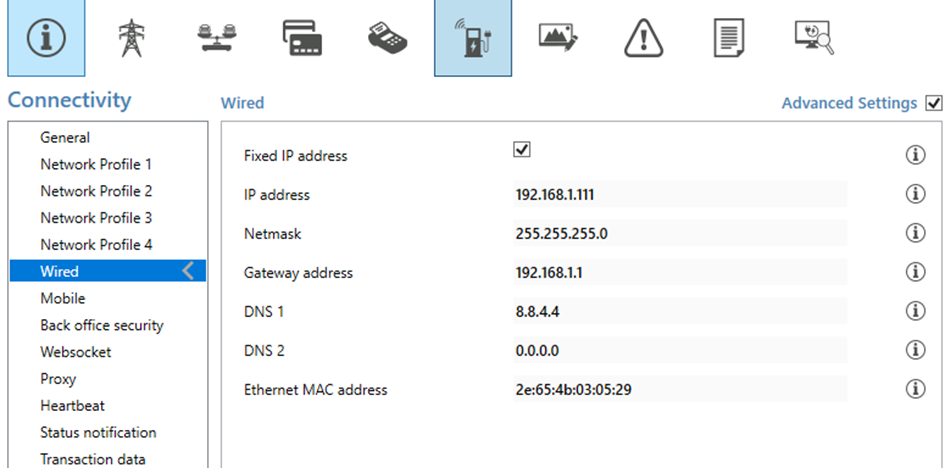Select Network Profile 1 in the sidebar
This screenshot has width=945, height=468.
(96, 164)
